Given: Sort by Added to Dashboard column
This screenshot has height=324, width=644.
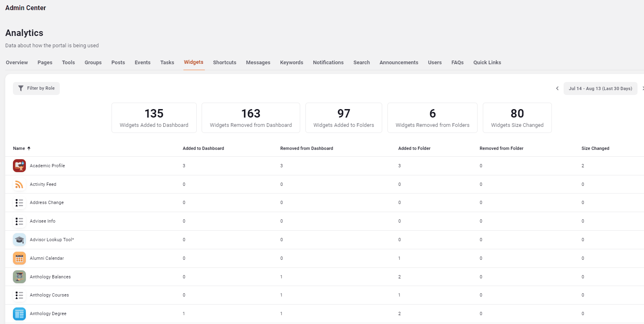Looking at the screenshot, I should coord(203,148).
